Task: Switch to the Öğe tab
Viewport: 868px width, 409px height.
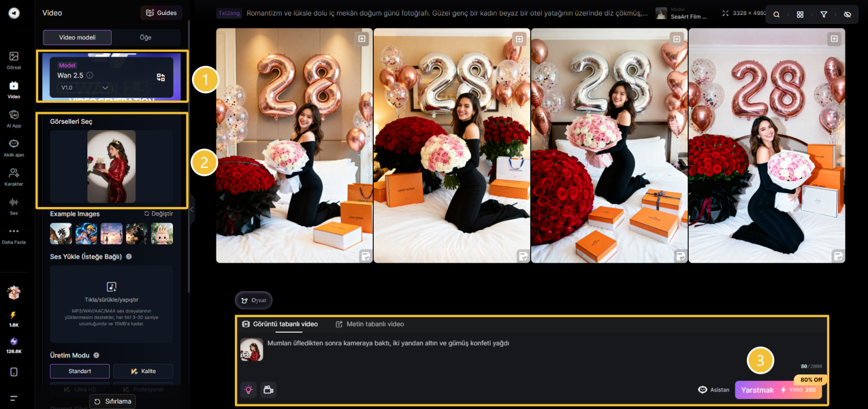Action: [x=145, y=38]
